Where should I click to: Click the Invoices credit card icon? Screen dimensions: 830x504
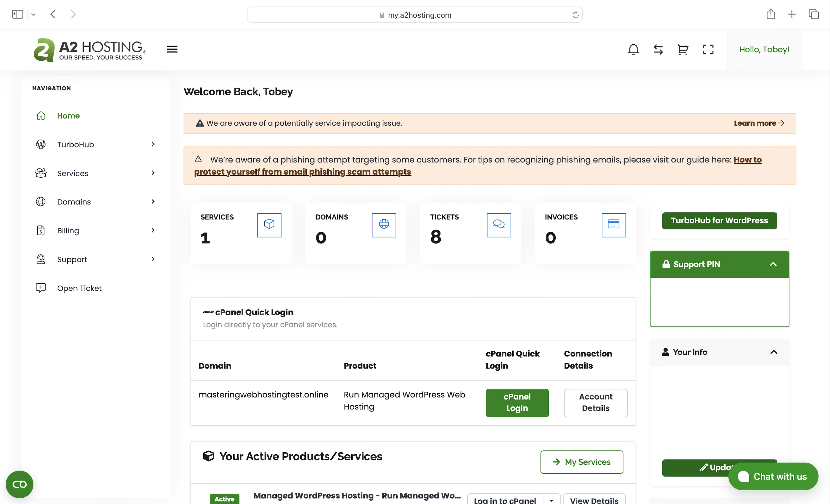point(613,225)
